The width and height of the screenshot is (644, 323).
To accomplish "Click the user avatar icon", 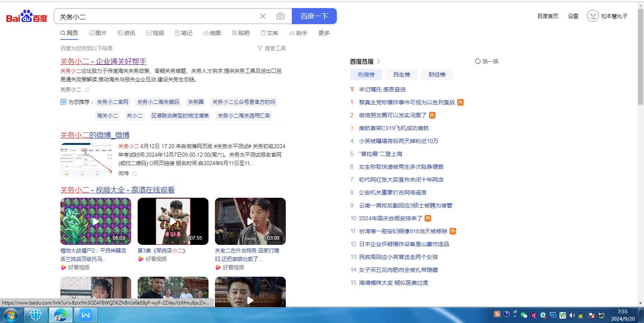I will (592, 16).
